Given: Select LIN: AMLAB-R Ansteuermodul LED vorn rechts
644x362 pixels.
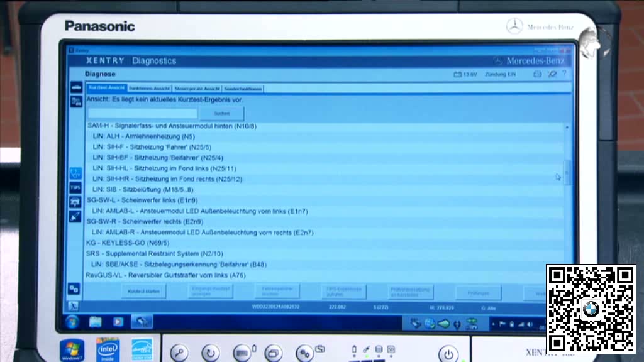Looking at the screenshot, I should (325, 233).
